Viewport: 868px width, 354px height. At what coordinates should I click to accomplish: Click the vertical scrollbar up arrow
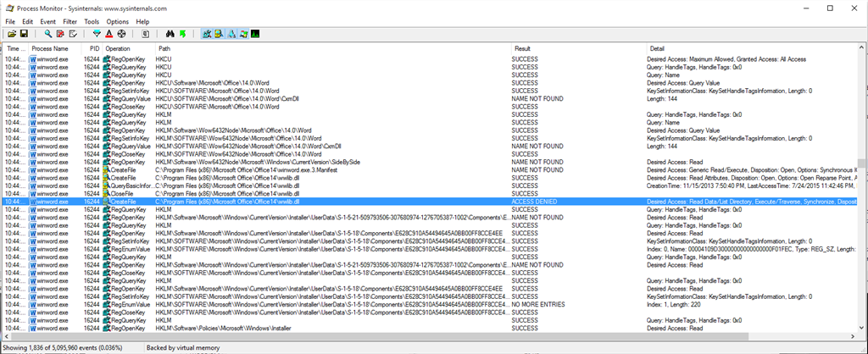pyautogui.click(x=862, y=49)
